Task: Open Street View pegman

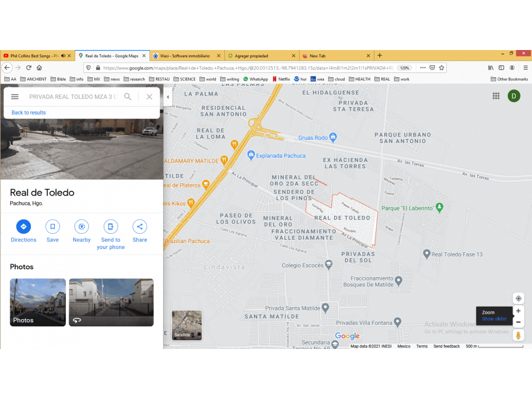Action: tap(518, 335)
